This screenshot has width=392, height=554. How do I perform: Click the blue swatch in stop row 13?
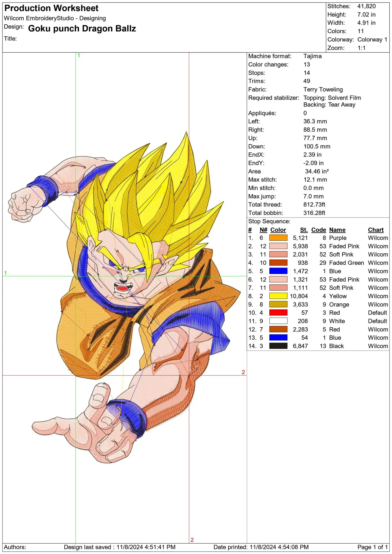click(x=278, y=338)
